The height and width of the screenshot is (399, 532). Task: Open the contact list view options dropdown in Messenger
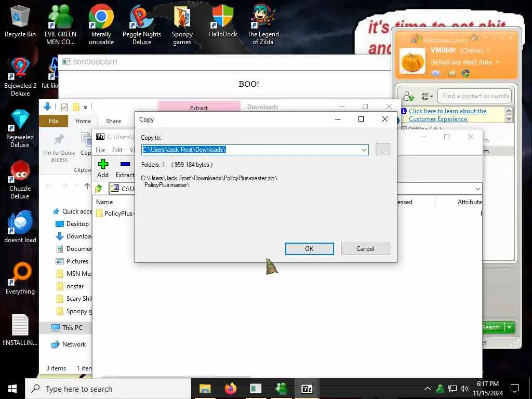click(x=427, y=97)
